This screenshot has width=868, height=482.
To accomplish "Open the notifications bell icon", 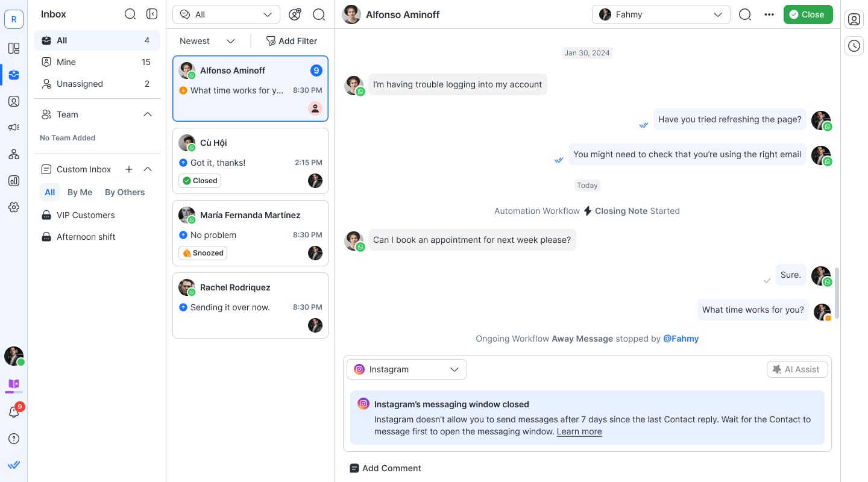I will tap(14, 413).
